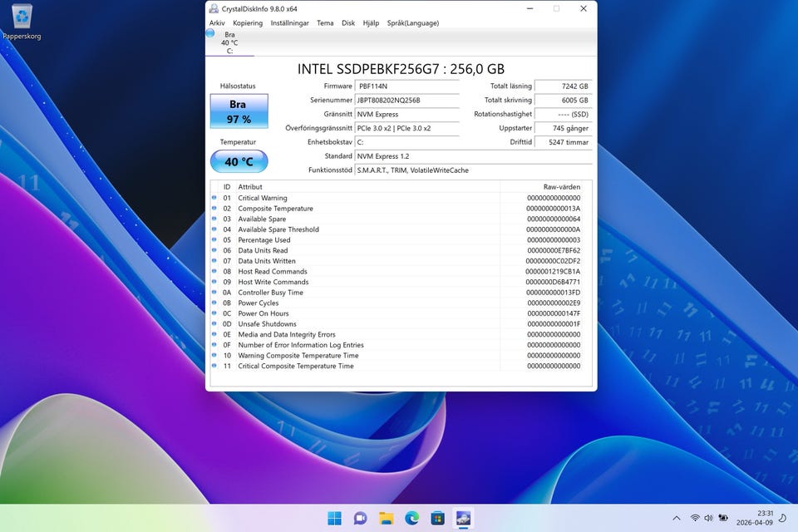This screenshot has height=532, width=798.
Task: Click the blue status dot for Critical Warning
Action: pyautogui.click(x=214, y=198)
